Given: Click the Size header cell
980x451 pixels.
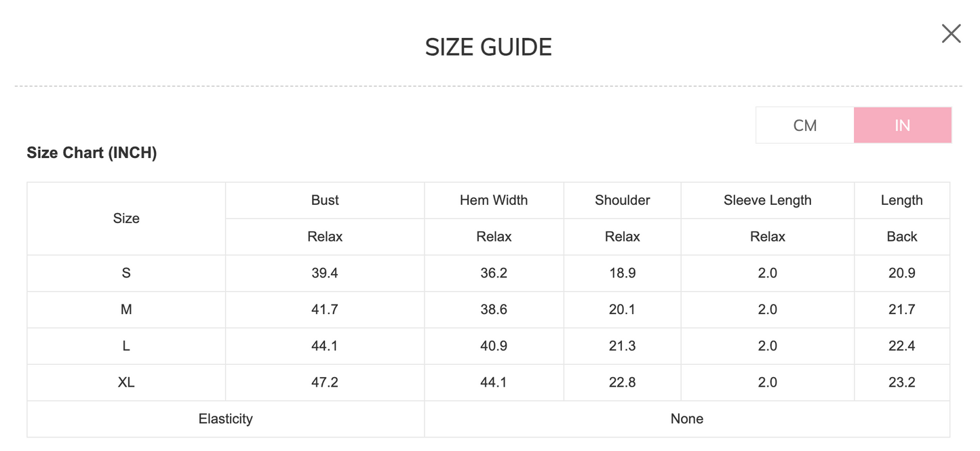Looking at the screenshot, I should click(x=126, y=218).
